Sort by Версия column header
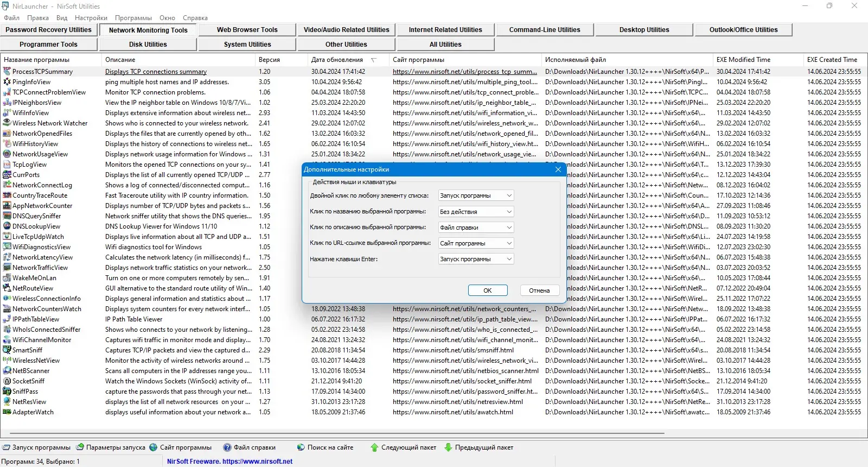Image resolution: width=868 pixels, height=467 pixels. tap(281, 60)
